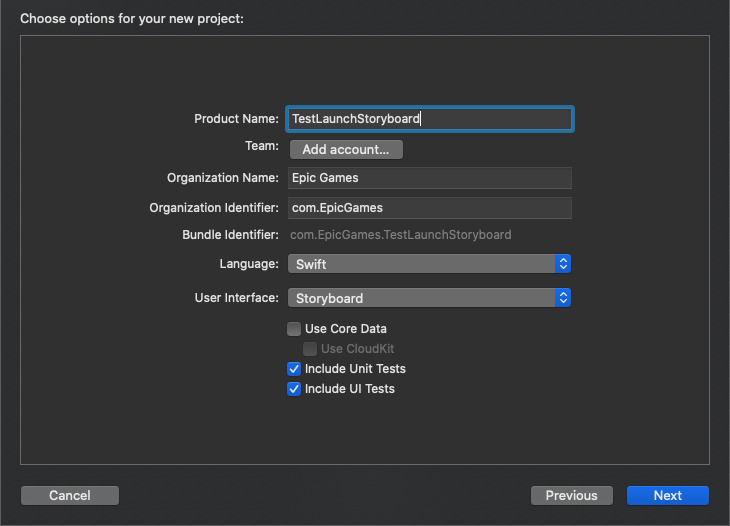Uncheck Include Unit Tests

[294, 369]
